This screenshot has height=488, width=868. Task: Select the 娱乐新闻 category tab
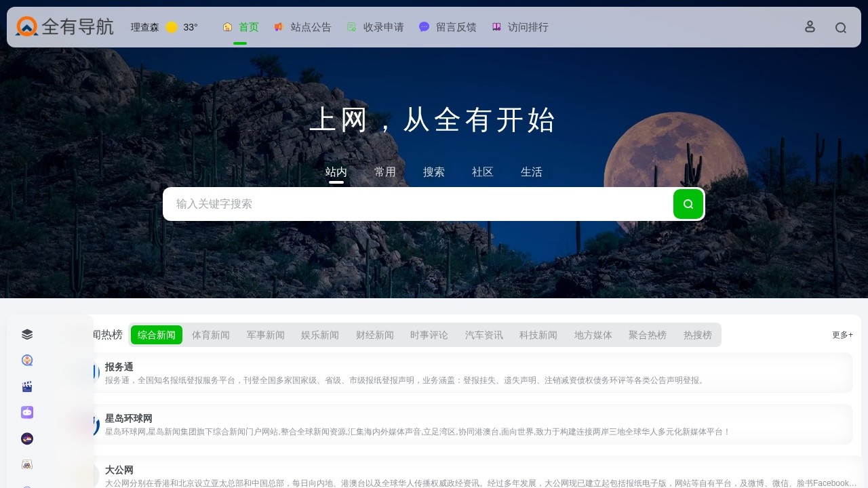point(320,335)
